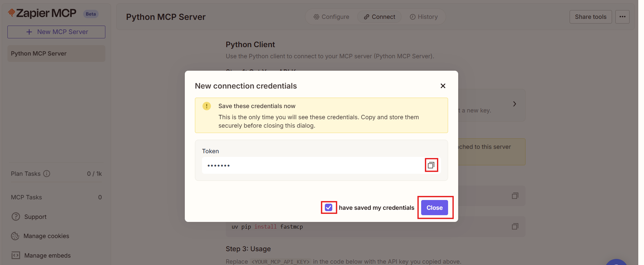This screenshot has height=265, width=644.
Task: Select the Connect tab
Action: [x=379, y=17]
